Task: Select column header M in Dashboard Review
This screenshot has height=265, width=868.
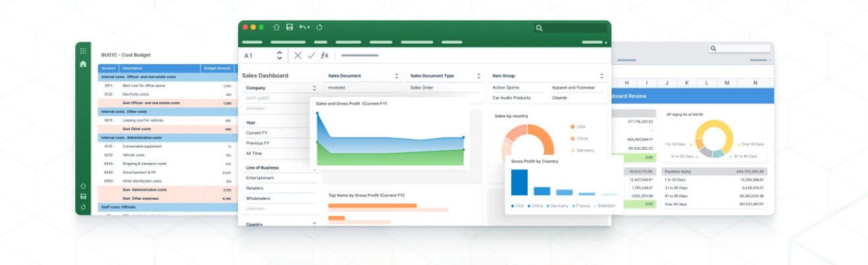Action: (727, 82)
